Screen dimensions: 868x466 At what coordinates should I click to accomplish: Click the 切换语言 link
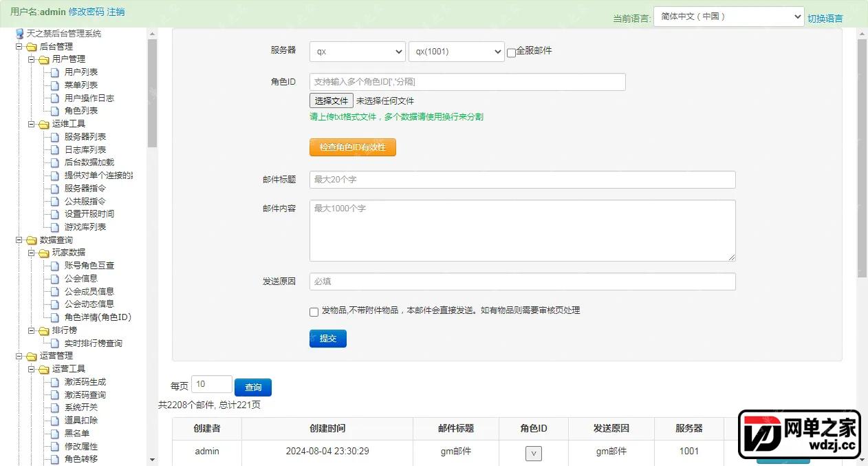[x=825, y=19]
